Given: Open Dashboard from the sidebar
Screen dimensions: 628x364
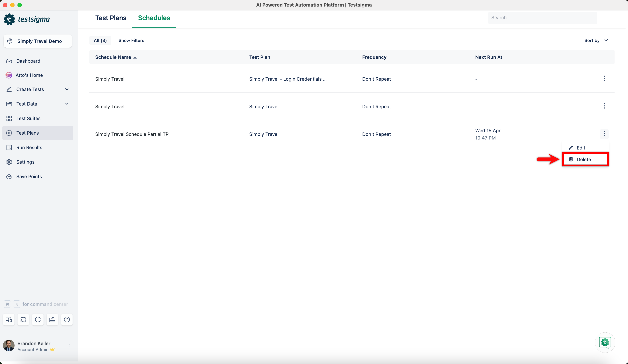Looking at the screenshot, I should 38,61.
